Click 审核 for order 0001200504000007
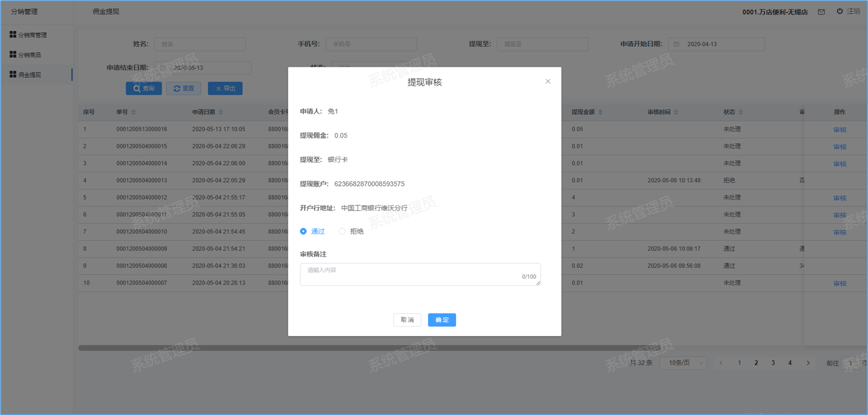 point(840,284)
